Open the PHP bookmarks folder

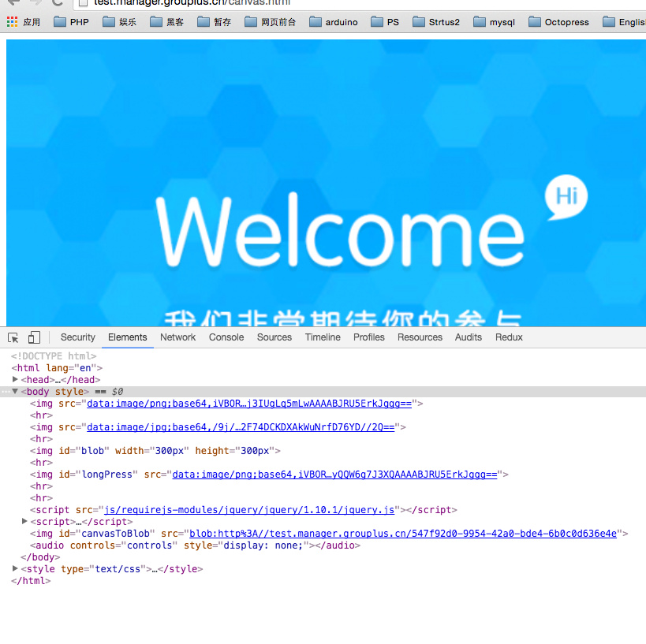click(71, 22)
